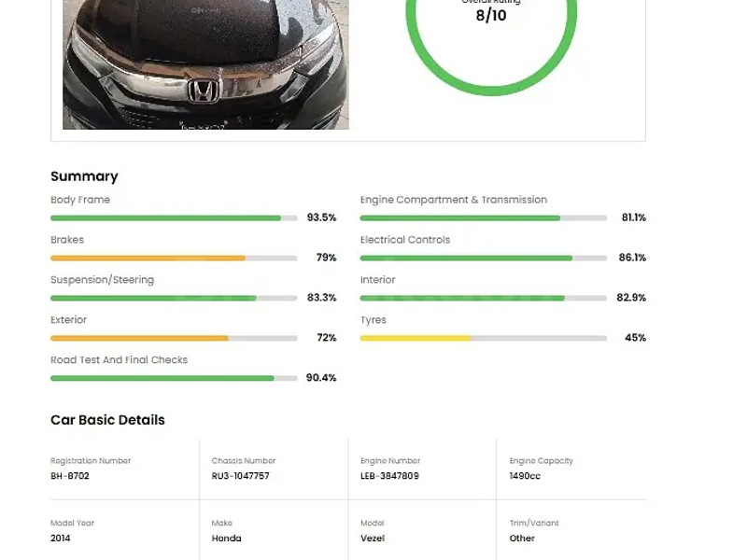Click the Honda car photo thumbnail

tap(205, 63)
